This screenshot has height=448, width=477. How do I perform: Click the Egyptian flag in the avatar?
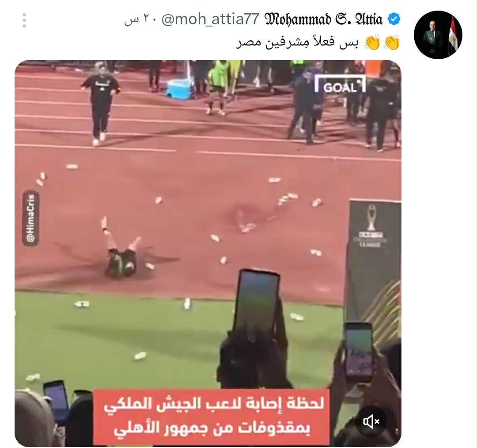453,36
